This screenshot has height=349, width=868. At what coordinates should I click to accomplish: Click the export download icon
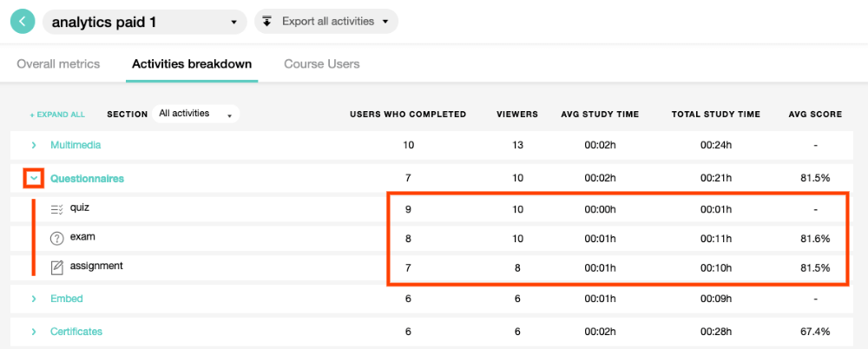tap(267, 22)
